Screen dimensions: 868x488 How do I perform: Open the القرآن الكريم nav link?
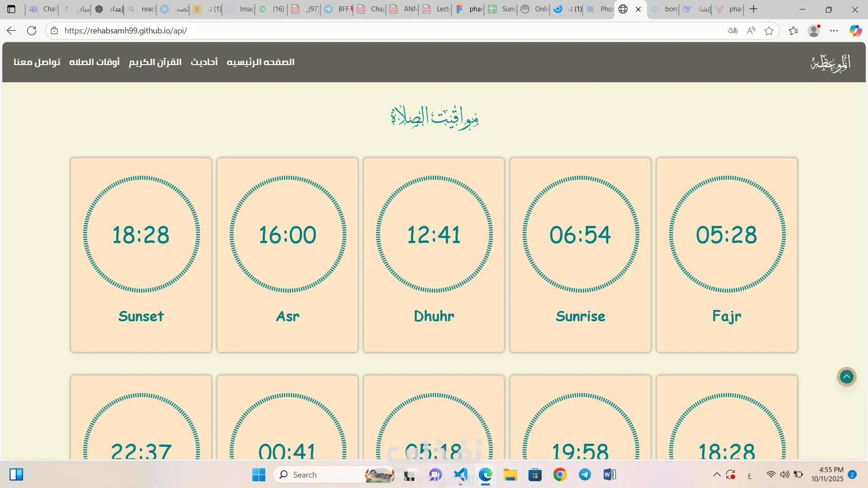coord(155,62)
